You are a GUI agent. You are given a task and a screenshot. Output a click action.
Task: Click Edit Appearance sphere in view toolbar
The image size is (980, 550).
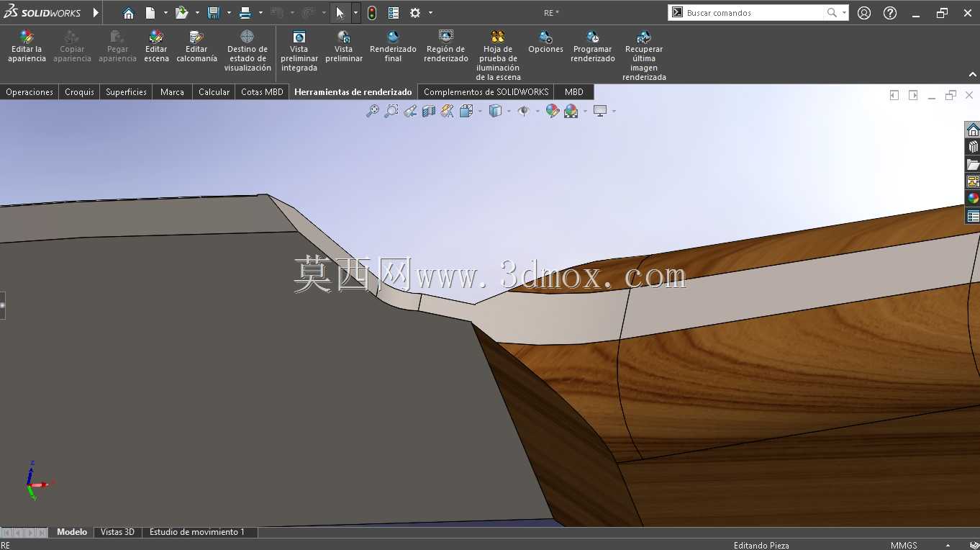tap(552, 111)
